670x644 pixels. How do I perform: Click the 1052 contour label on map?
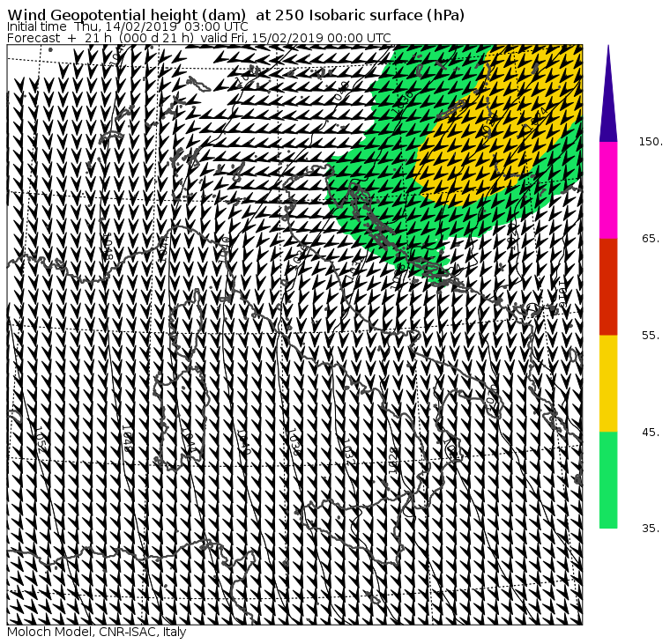coord(40,440)
